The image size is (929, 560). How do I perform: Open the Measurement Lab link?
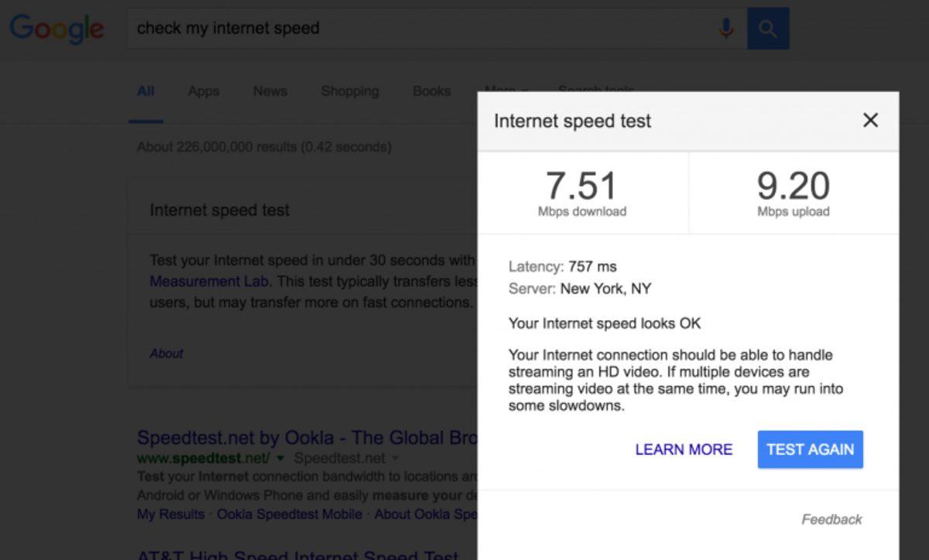[x=207, y=282]
